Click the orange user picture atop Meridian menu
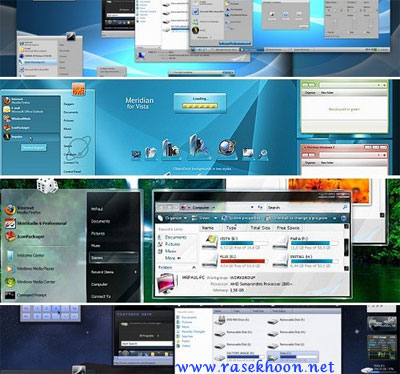400x374 pixels. (79, 89)
